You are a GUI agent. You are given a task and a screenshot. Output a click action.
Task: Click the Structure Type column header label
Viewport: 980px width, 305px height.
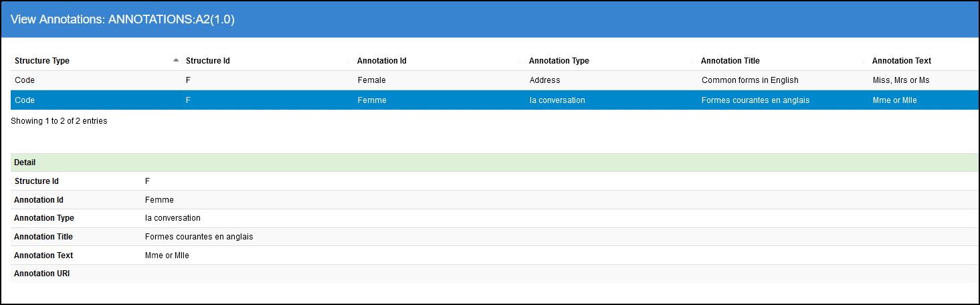coord(42,61)
